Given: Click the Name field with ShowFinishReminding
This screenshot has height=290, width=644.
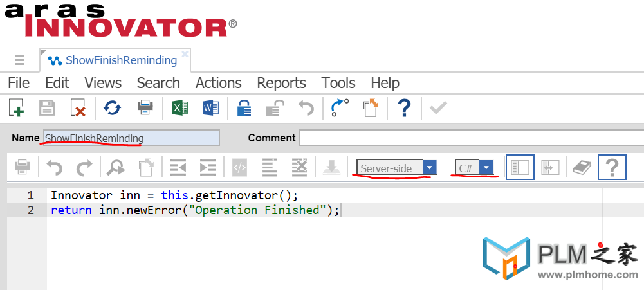Looking at the screenshot, I should tap(131, 138).
